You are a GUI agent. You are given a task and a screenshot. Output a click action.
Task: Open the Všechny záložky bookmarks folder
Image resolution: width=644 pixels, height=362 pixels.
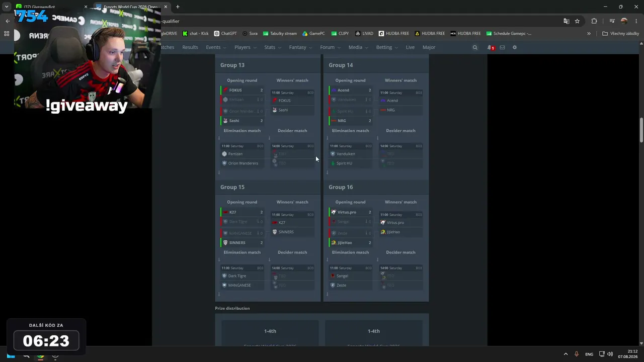621,34
